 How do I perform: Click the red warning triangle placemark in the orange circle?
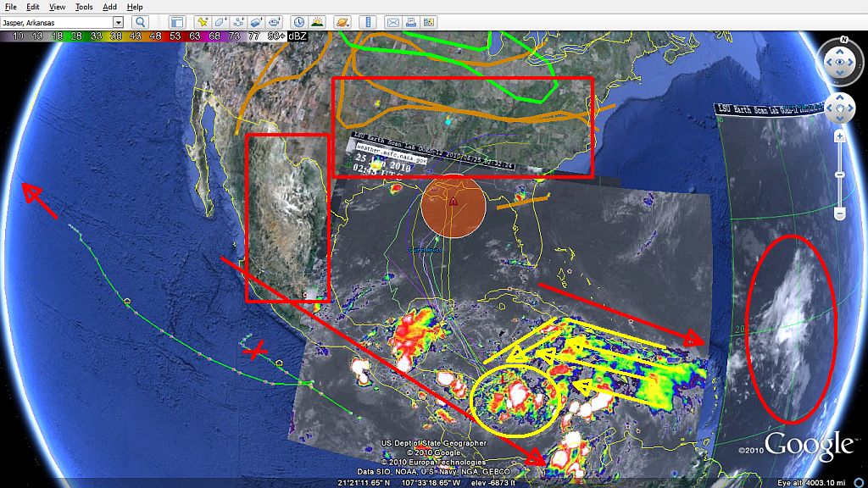tap(453, 202)
